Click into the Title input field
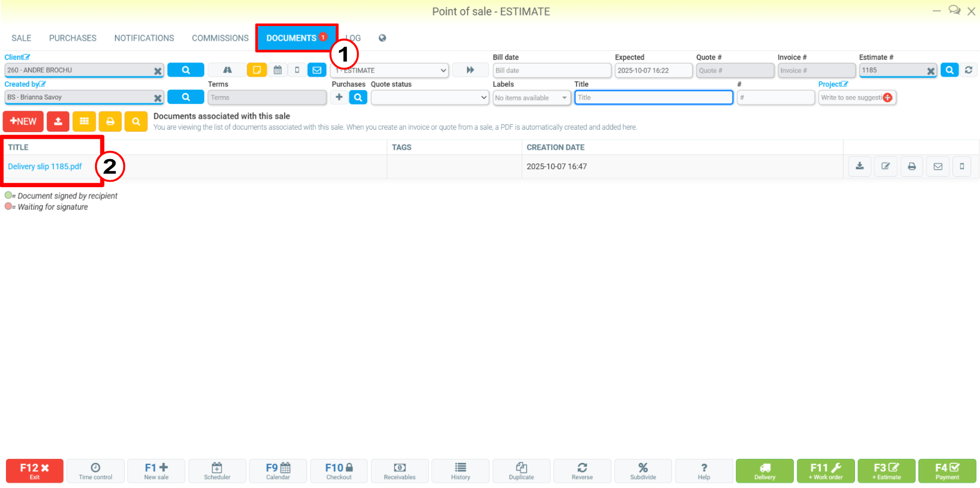 653,98
